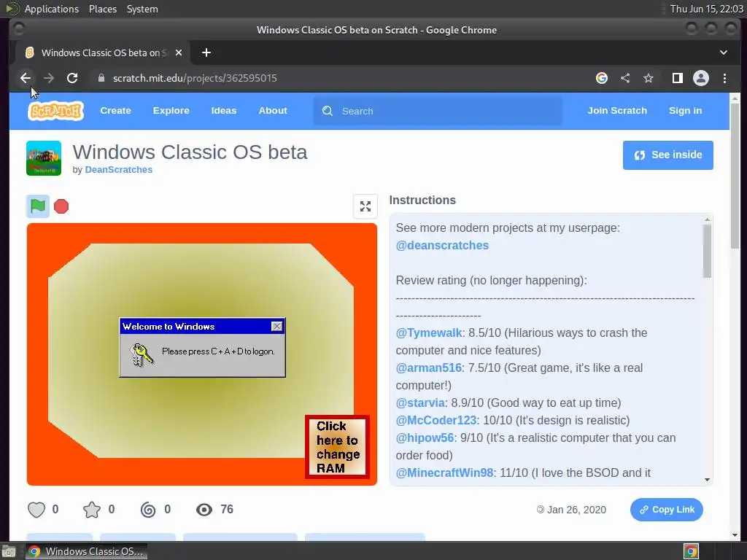This screenshot has height=560, width=747.
Task: Click Sign in
Action: click(685, 111)
